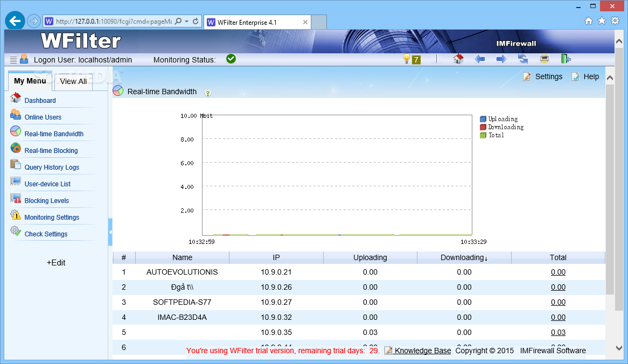The image size is (628, 364).
Task: Click the home icon in WFilter toolbar
Action: tap(458, 59)
